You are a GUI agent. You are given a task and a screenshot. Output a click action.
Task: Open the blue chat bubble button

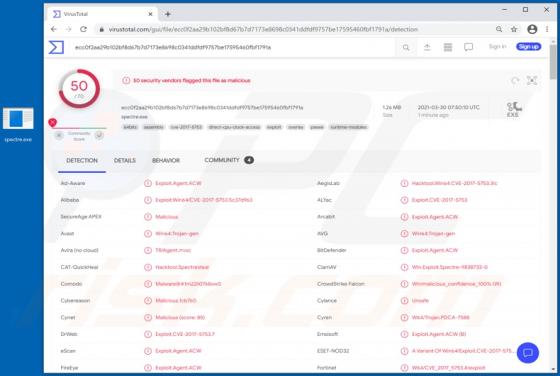click(528, 353)
